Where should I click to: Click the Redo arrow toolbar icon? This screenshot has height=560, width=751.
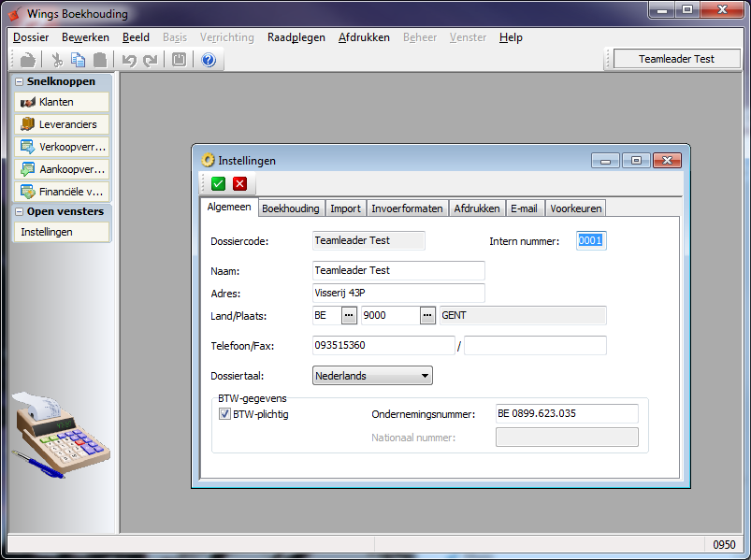coord(151,60)
